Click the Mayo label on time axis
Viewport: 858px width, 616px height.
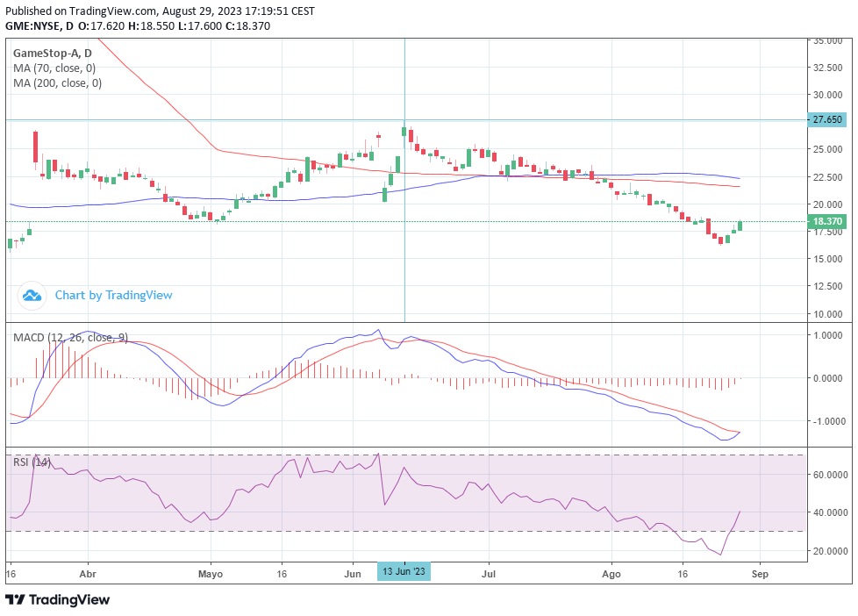pyautogui.click(x=211, y=574)
